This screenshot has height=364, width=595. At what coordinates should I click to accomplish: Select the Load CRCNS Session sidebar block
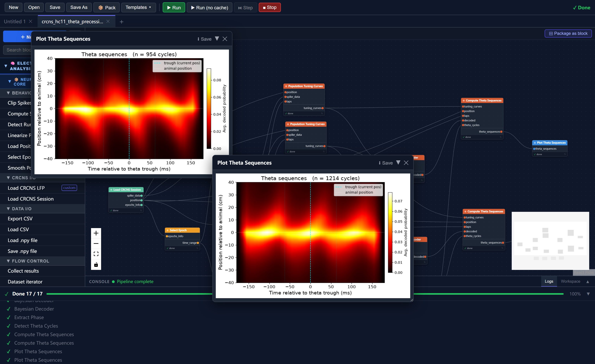pyautogui.click(x=42, y=199)
